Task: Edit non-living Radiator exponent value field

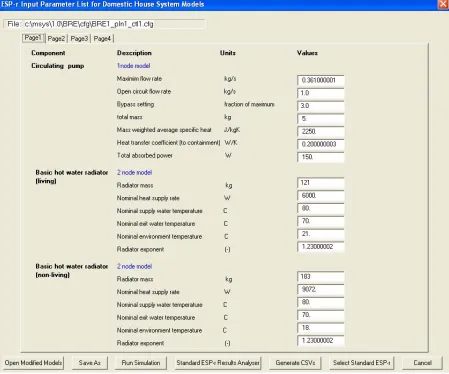Action: 320,341
